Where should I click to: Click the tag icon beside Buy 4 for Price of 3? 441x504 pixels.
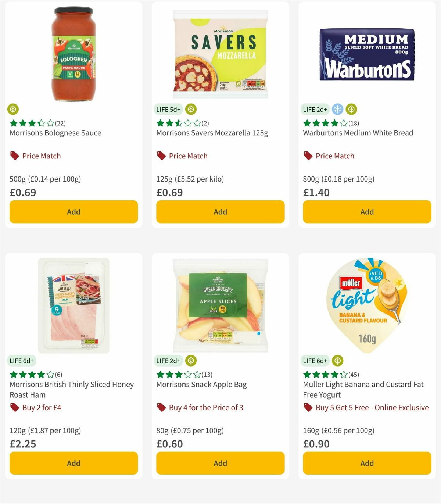pos(161,407)
